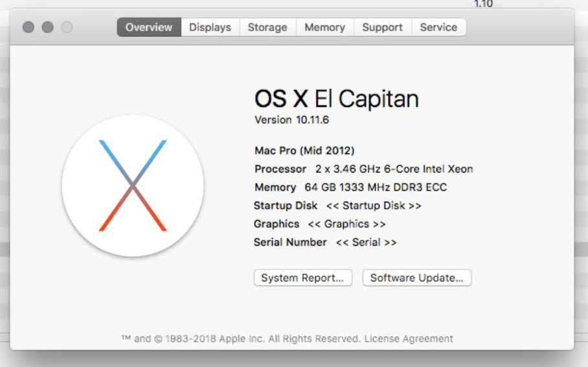This screenshot has height=367, width=588.
Task: Select the Service tab
Action: [x=439, y=27]
